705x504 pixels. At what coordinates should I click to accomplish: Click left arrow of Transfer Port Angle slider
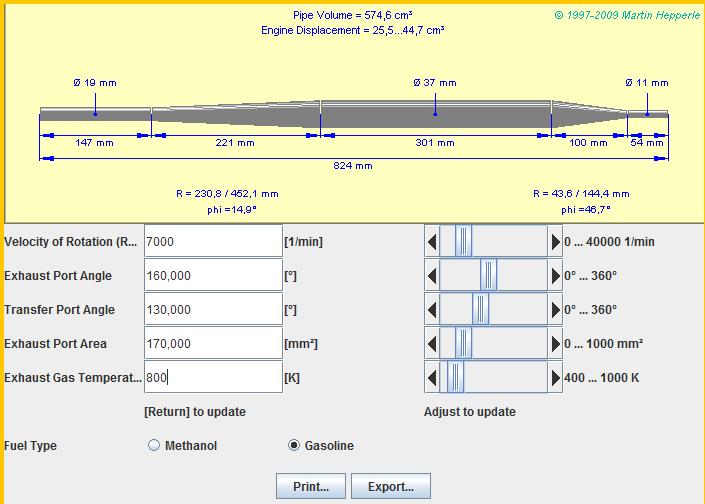(x=432, y=310)
